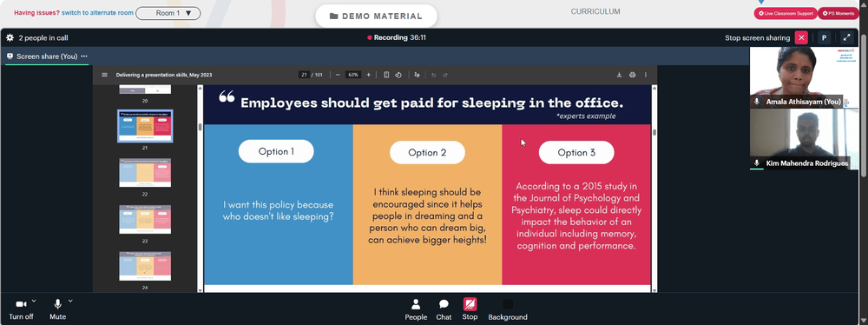868x325 pixels.
Task: Click switch to alternate room link
Action: tap(97, 12)
